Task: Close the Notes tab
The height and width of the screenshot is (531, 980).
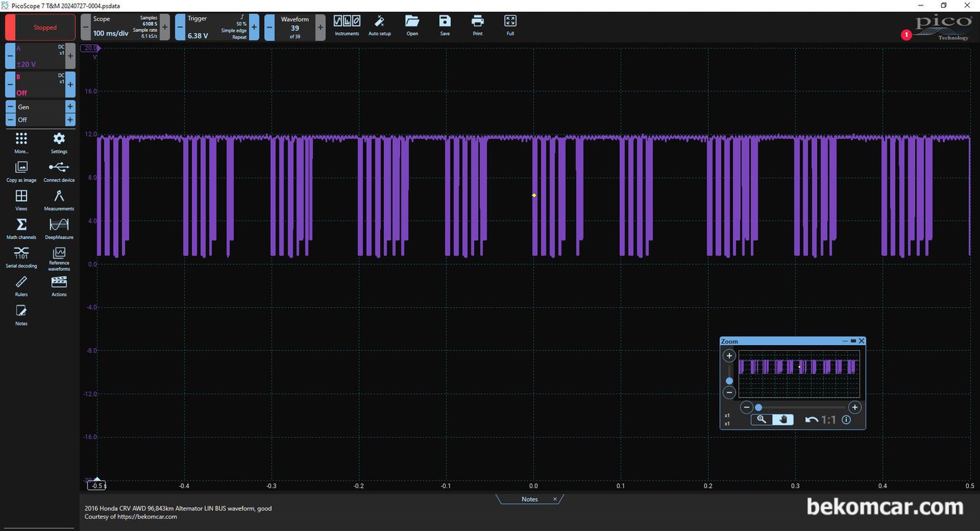Action: click(555, 499)
